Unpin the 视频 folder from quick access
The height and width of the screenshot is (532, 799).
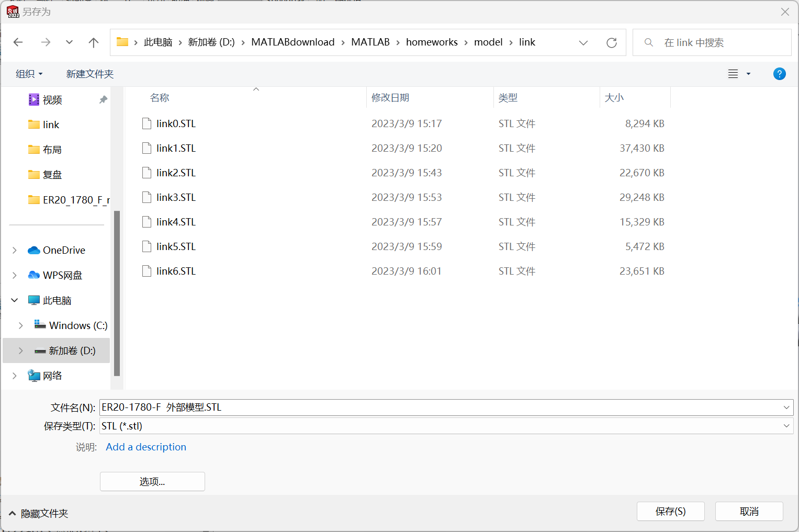click(103, 99)
